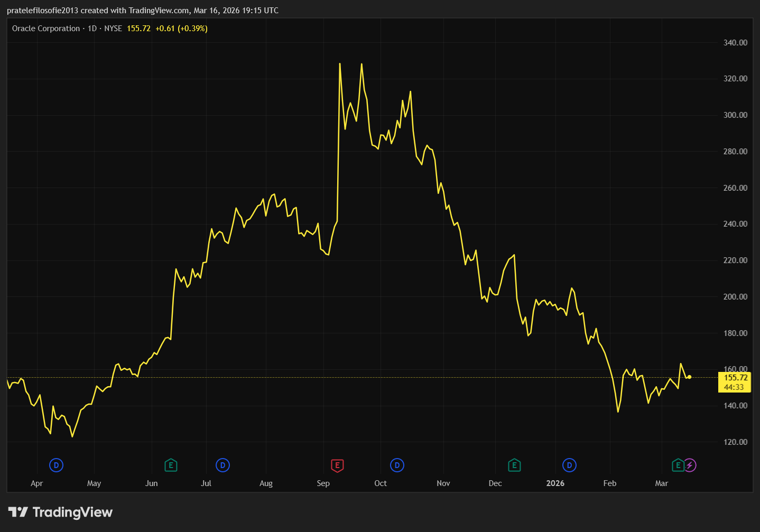Click the 180.00 price axis label
760x532 pixels.
click(x=736, y=333)
